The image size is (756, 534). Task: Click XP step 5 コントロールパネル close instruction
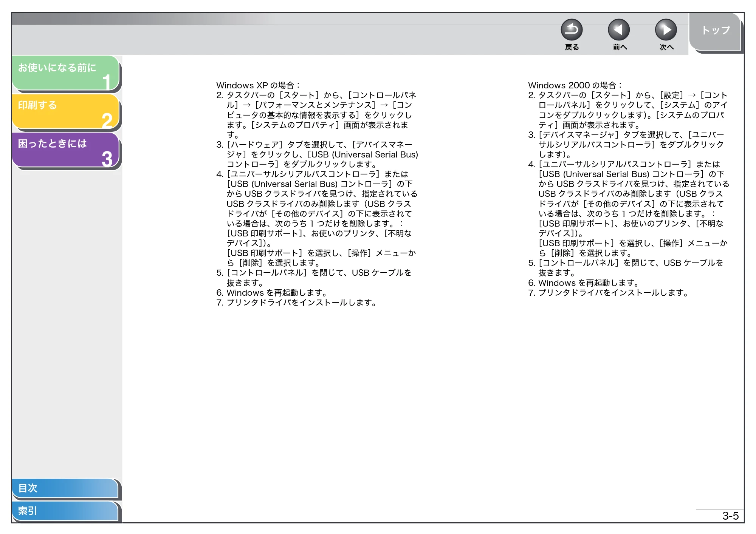(314, 278)
